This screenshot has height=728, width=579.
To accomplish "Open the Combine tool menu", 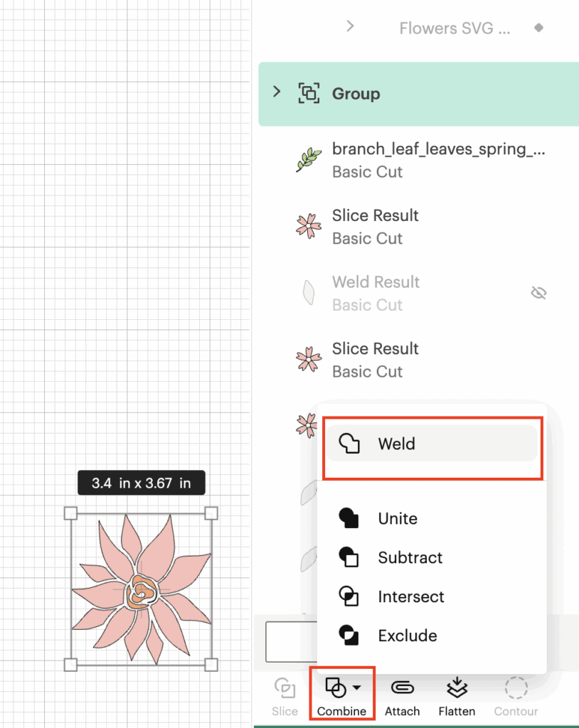I will coord(342,689).
